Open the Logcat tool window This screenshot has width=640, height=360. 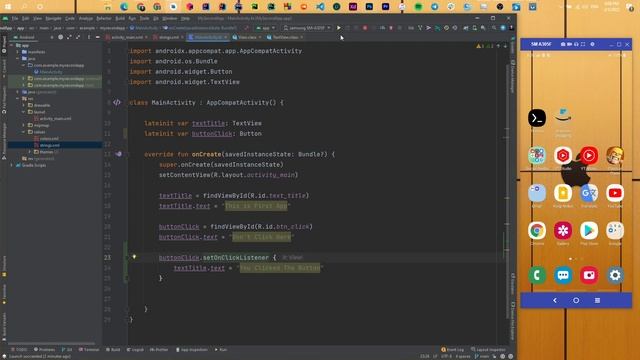click(x=135, y=350)
